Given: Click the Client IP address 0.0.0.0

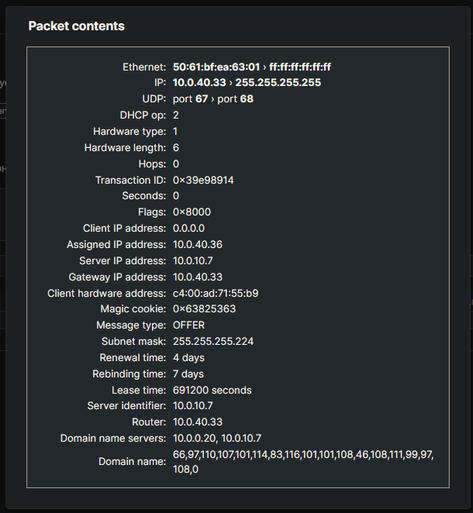Looking at the screenshot, I should click(x=189, y=228).
